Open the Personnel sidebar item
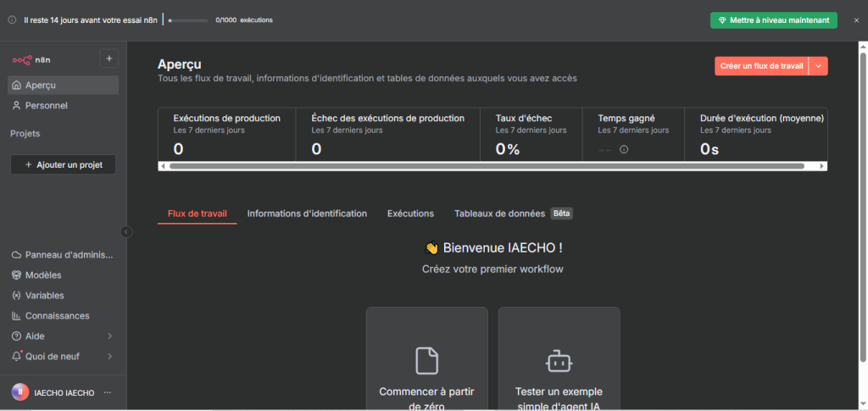Image resolution: width=868 pixels, height=411 pixels. [x=63, y=105]
